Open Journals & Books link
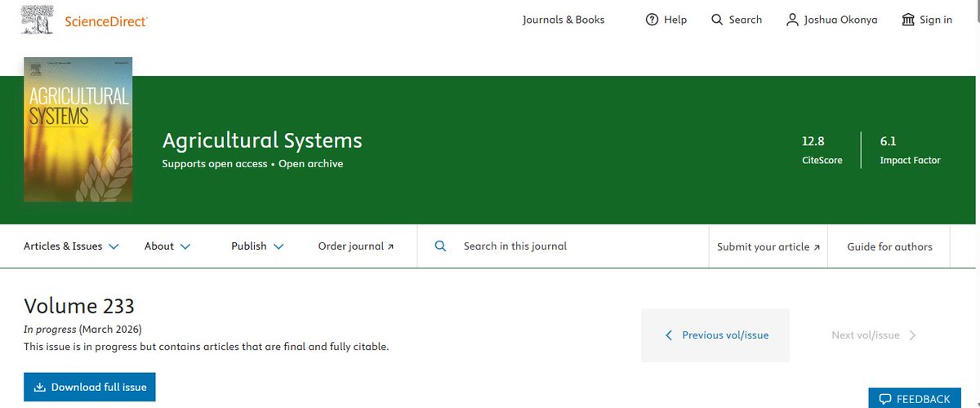This screenshot has height=408, width=980. click(x=563, y=20)
